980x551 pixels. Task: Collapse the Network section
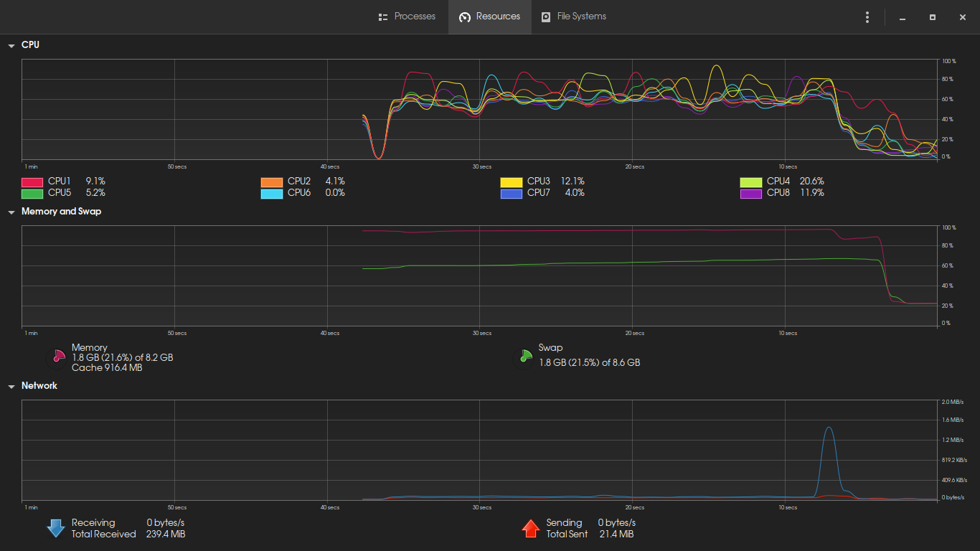[11, 387]
